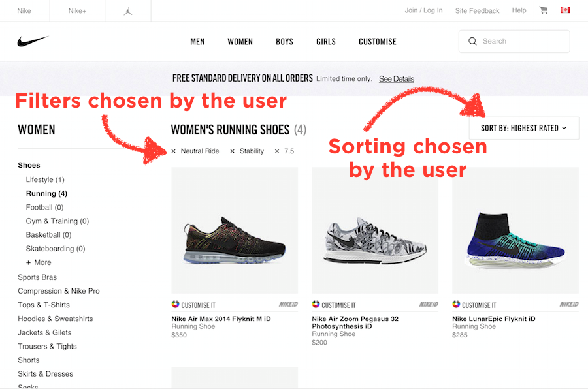Open the Sort By Highest Rated dropdown

coord(523,128)
